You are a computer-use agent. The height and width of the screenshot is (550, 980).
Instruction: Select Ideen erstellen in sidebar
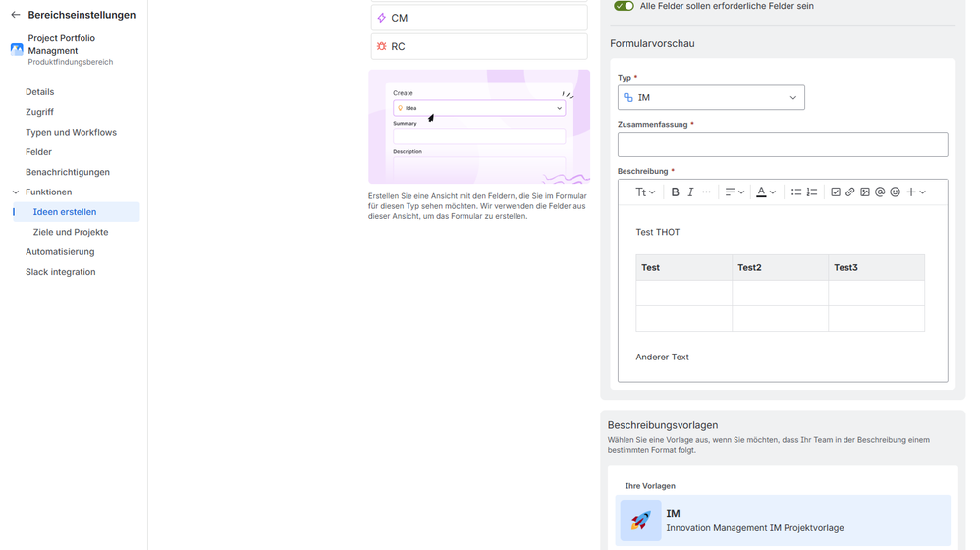point(77,212)
